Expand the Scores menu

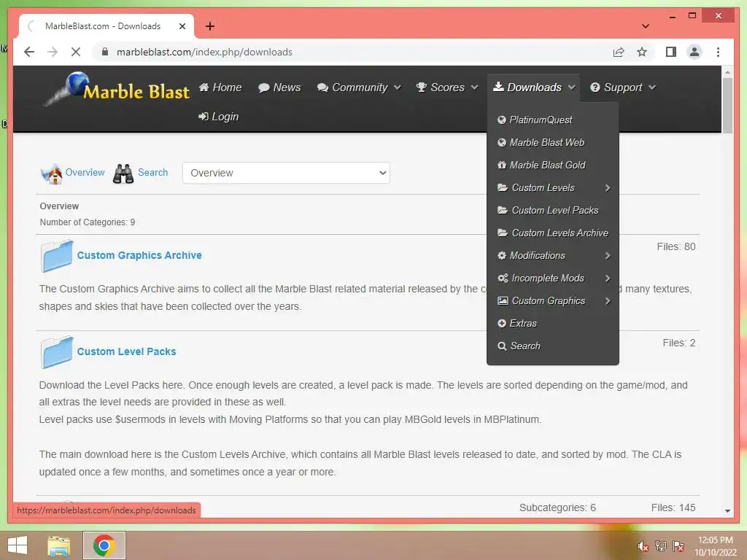447,87
